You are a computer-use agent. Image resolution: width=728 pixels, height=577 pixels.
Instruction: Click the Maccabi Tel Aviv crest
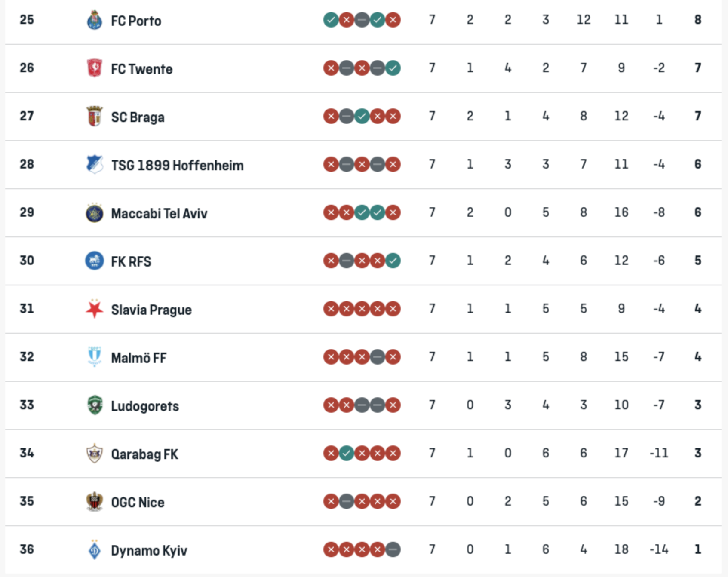(x=94, y=213)
